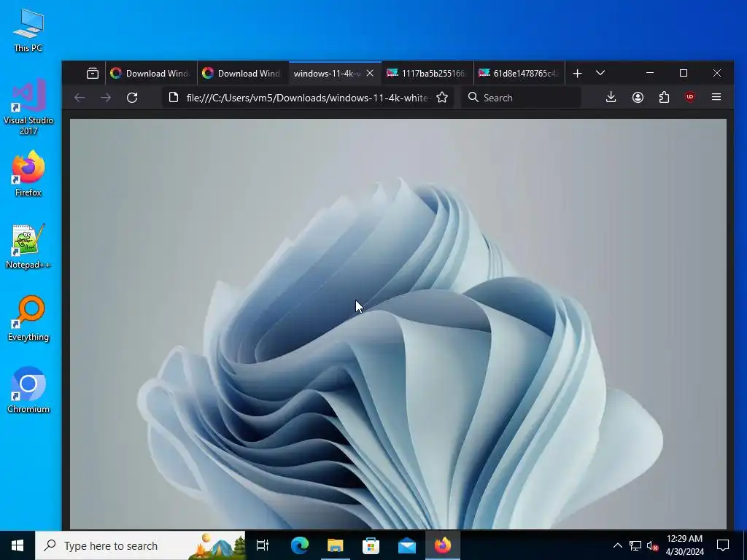Close the Firefox window
This screenshot has height=560, width=747.
[x=716, y=73]
